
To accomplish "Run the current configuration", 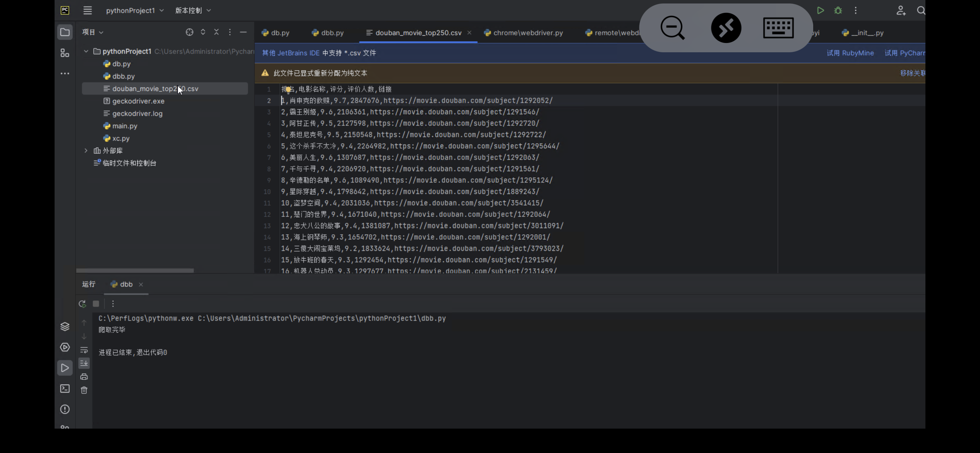I will pyautogui.click(x=820, y=10).
